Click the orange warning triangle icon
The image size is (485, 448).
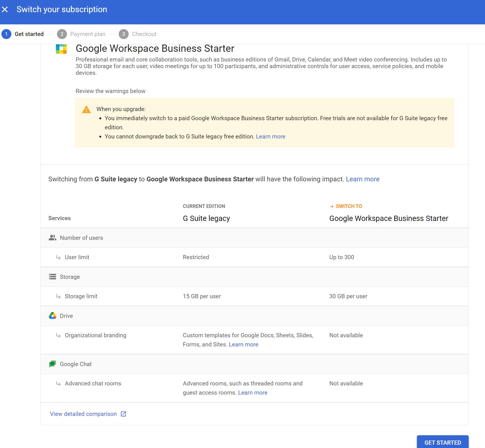click(86, 110)
